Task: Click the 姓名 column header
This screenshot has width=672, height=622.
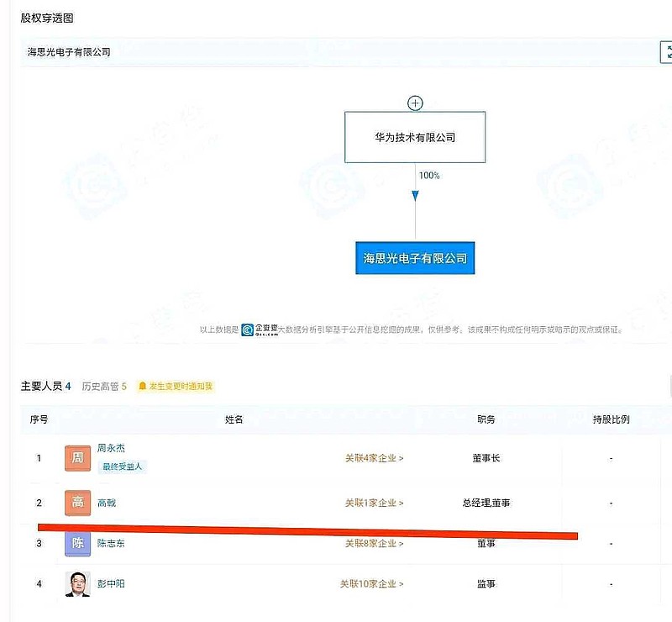Action: 234,419
